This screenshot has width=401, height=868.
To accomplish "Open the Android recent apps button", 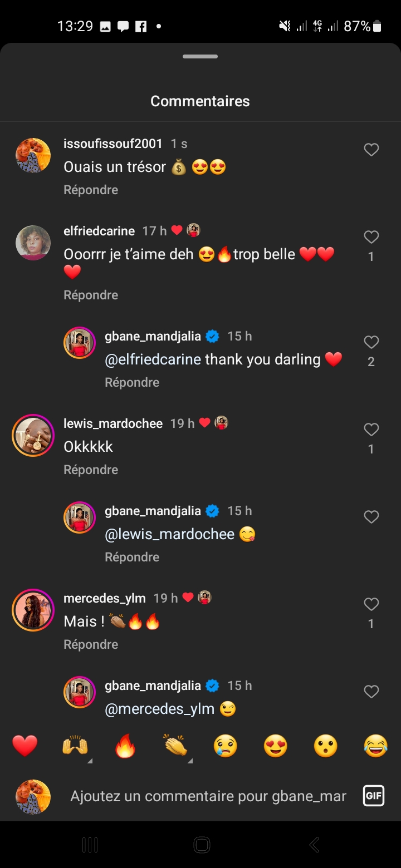I will (x=90, y=845).
